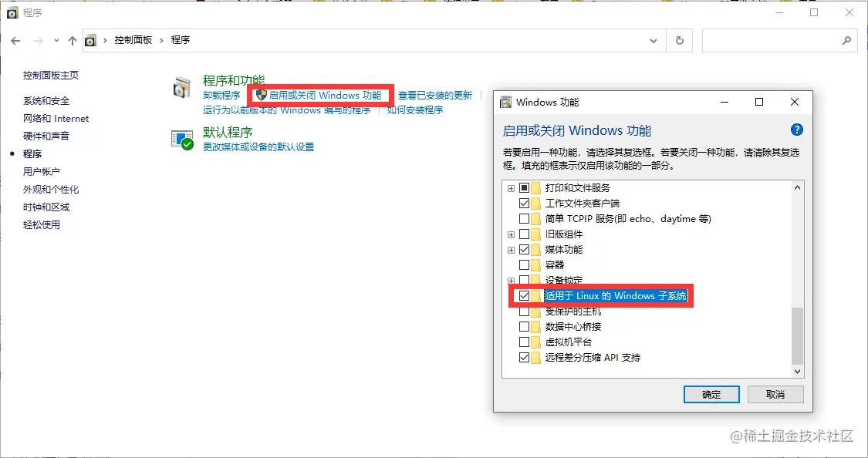868x458 pixels.
Task: Uncheck 远程差分压缩 API 支持 checkbox
Action: [524, 357]
